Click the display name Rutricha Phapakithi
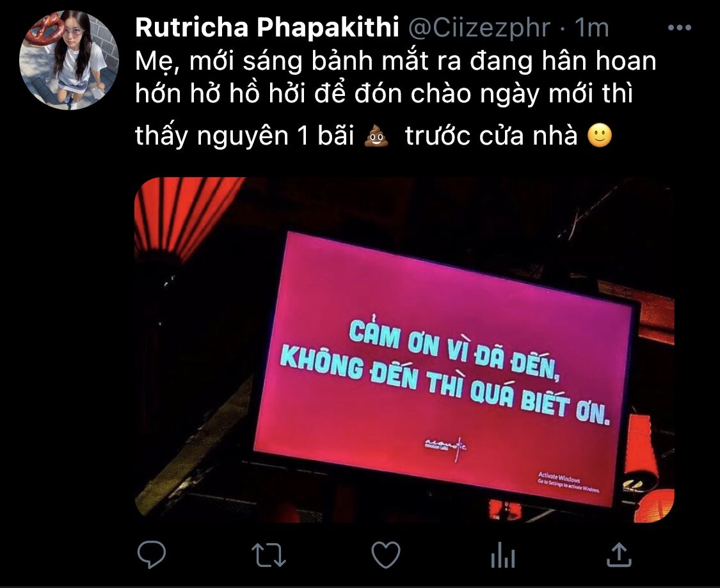The height and width of the screenshot is (588, 720). (x=267, y=28)
